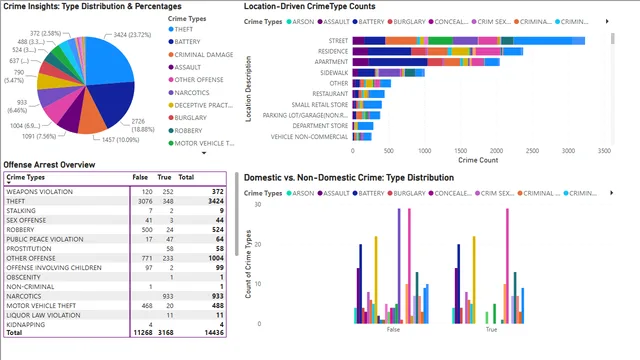Select BURGLARY in the domestic chart legend

pos(407,193)
